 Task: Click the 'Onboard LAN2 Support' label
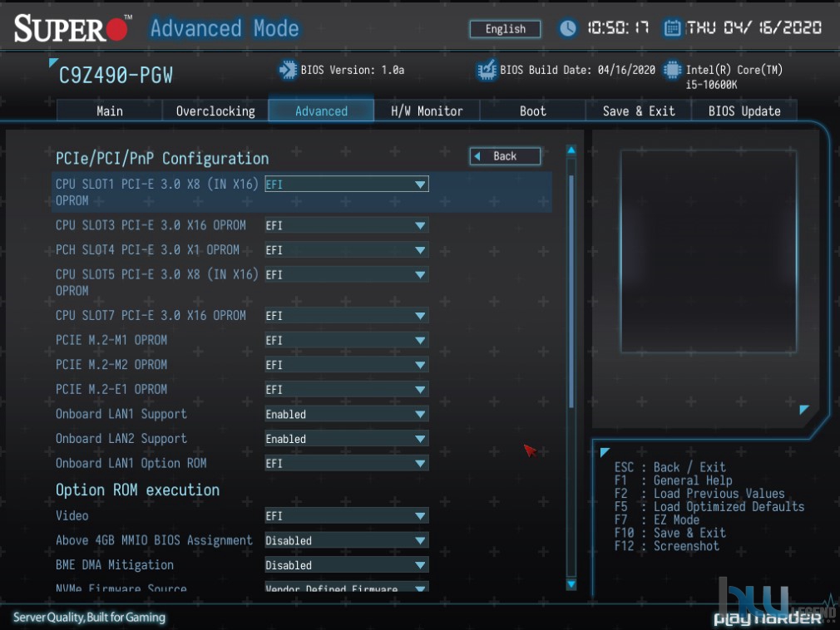(121, 439)
